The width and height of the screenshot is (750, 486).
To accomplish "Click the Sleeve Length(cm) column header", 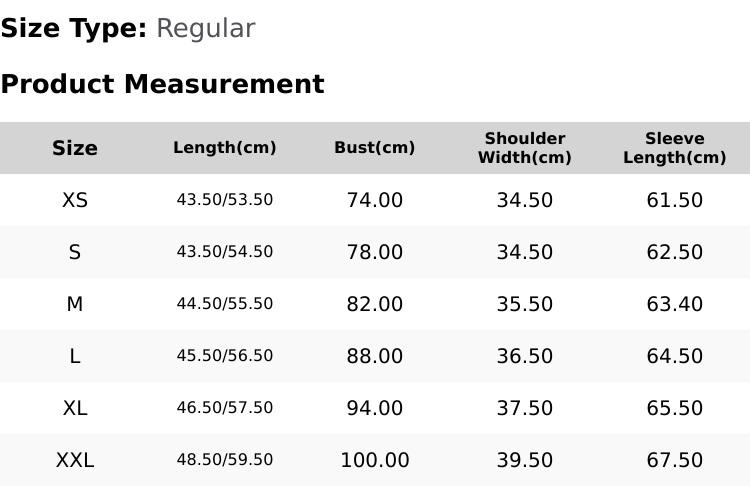I will point(674,148).
